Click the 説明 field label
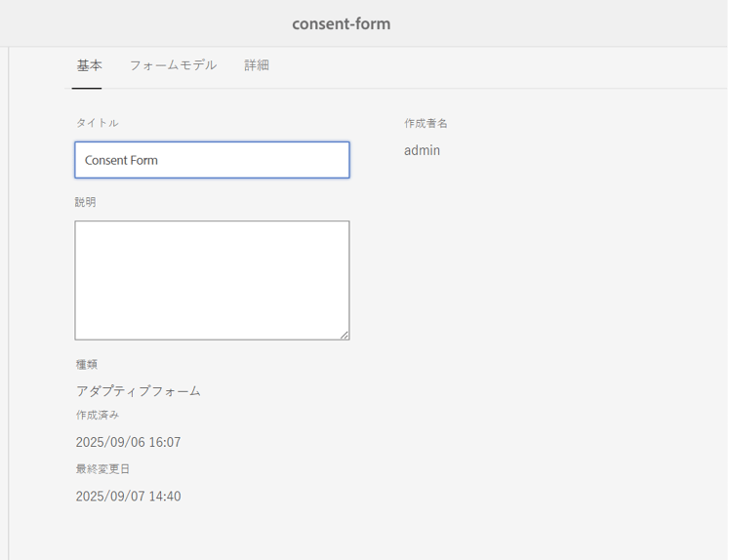The height and width of the screenshot is (560, 732). [86, 202]
